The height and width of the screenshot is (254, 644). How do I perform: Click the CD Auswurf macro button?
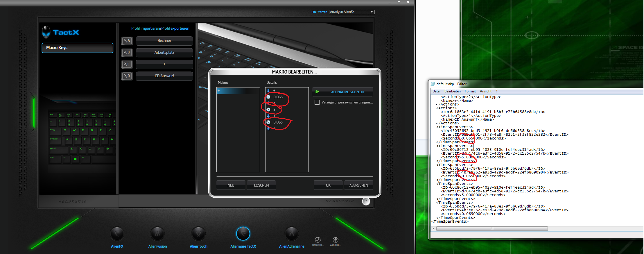pos(164,76)
